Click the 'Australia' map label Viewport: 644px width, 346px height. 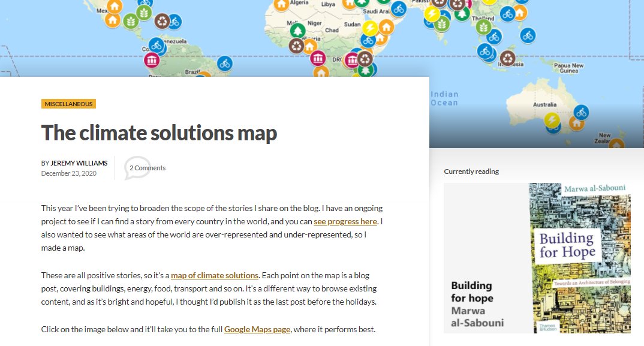544,104
